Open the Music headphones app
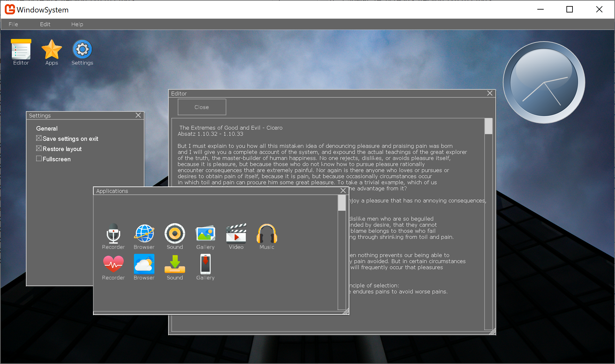This screenshot has width=615, height=364. point(267,234)
